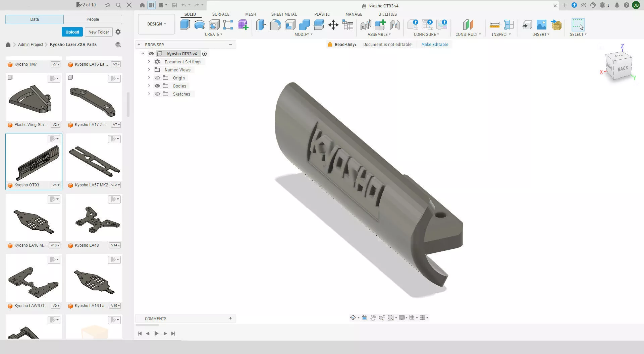Collapse the Kyosho OT93 v4 root node

(143, 54)
